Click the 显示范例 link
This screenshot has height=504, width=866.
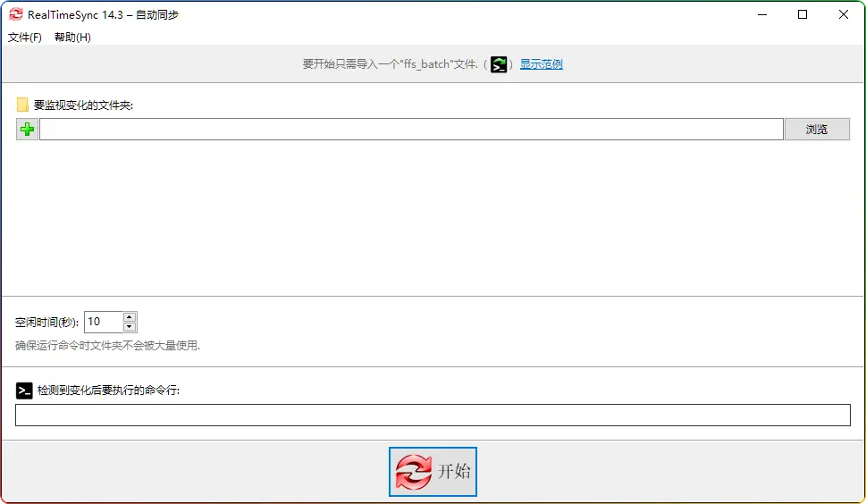[x=542, y=64]
